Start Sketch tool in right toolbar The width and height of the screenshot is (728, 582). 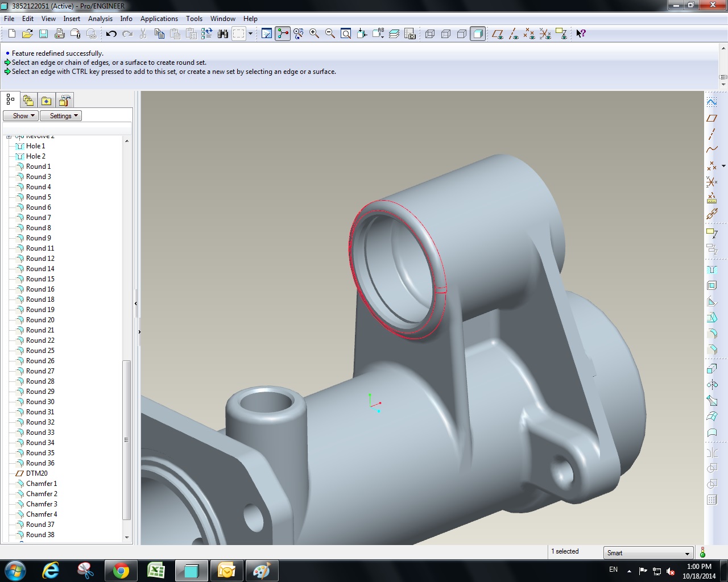[x=712, y=102]
